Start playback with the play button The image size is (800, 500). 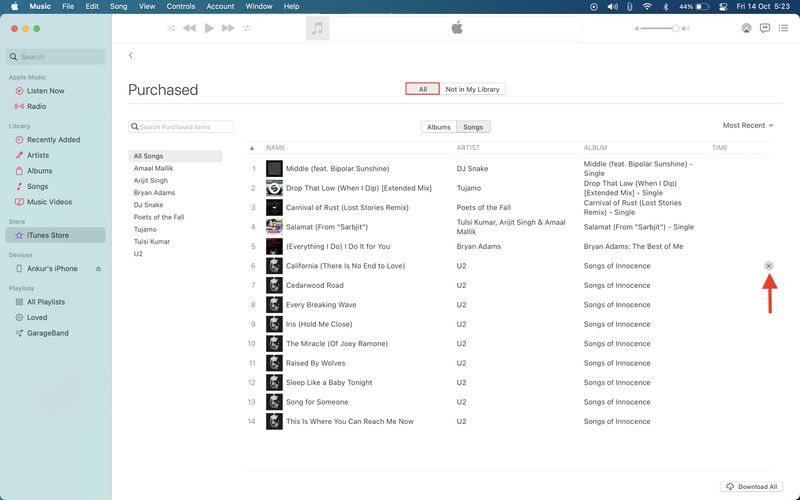click(x=209, y=28)
